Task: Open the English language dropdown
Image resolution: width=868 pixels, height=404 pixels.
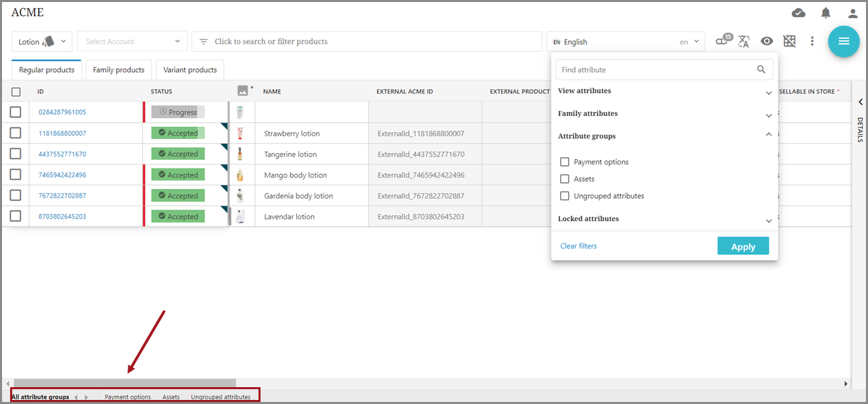Action: coord(626,42)
